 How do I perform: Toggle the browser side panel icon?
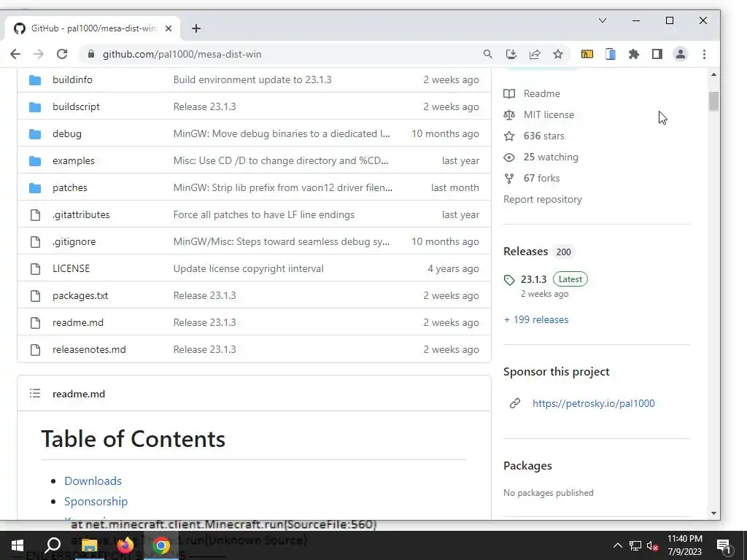tap(657, 54)
